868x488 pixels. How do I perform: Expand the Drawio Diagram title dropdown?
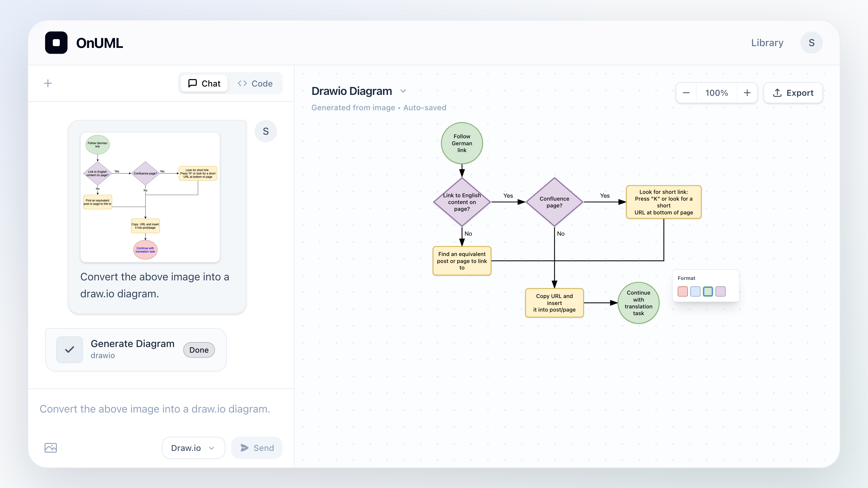point(403,91)
